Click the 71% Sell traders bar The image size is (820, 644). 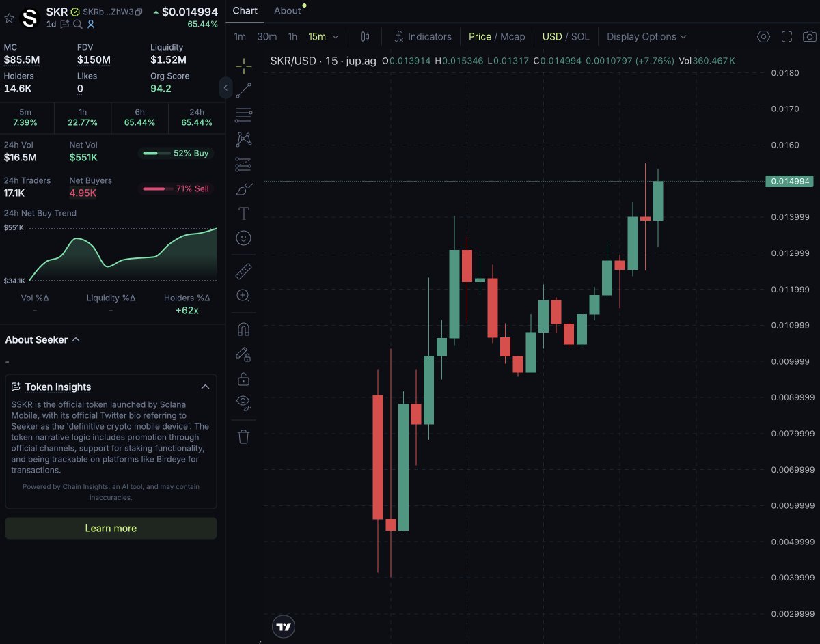tap(176, 189)
